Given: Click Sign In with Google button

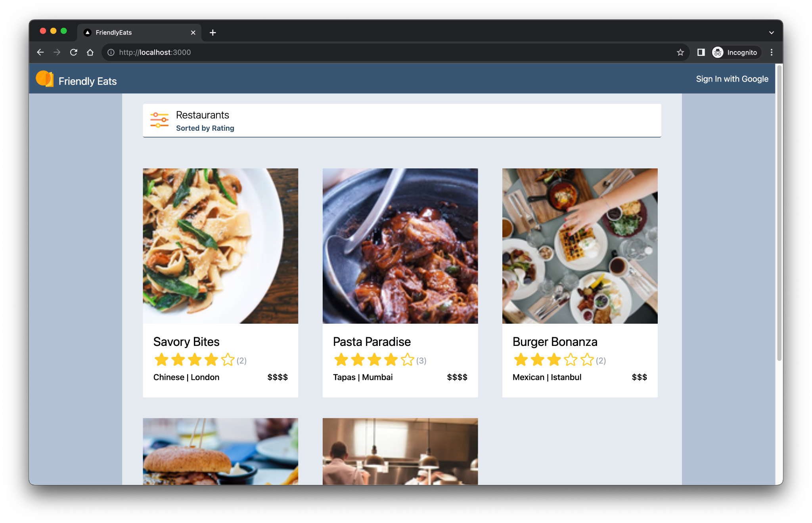Looking at the screenshot, I should tap(733, 79).
